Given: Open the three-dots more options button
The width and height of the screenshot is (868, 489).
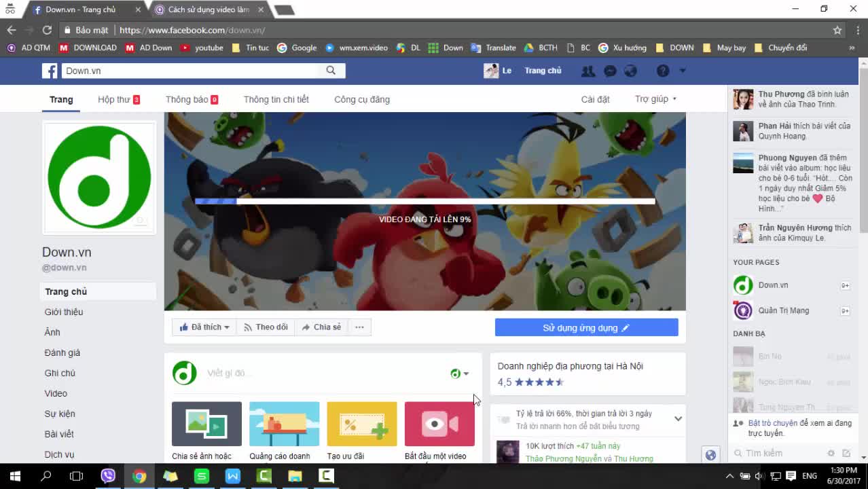Looking at the screenshot, I should (359, 327).
